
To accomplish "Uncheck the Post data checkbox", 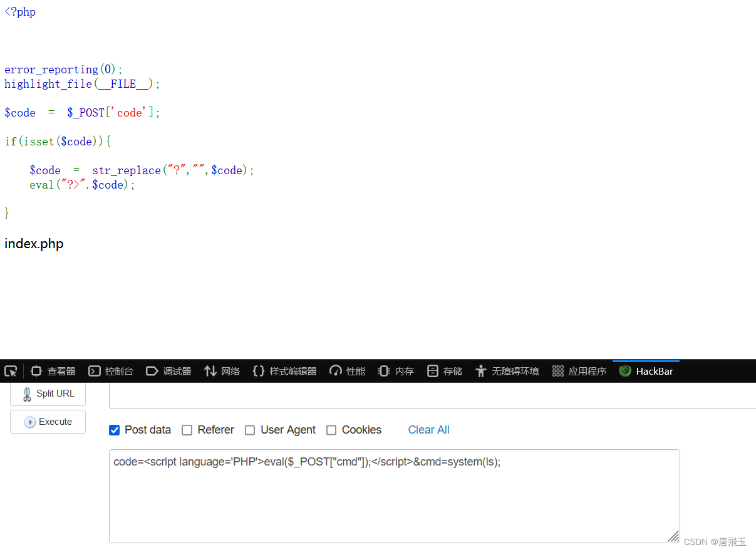I will 114,430.
